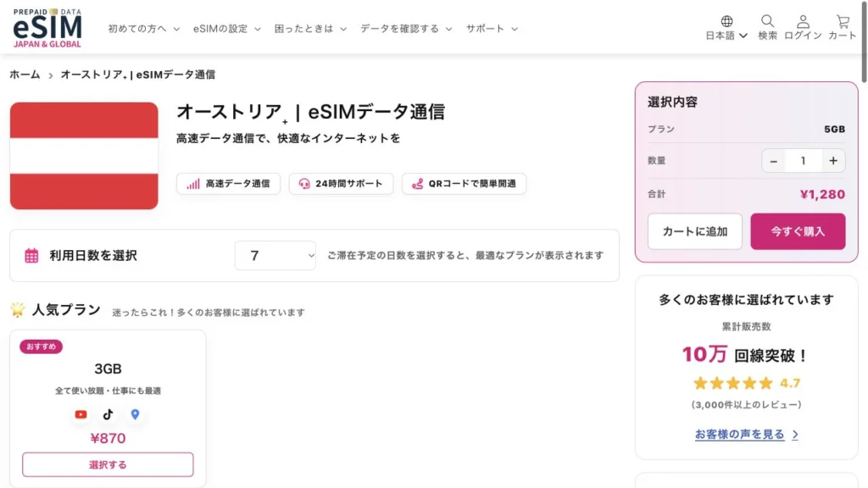Click the 今すぐ購入 button
Viewport: 868px width, 488px height.
(x=798, y=231)
